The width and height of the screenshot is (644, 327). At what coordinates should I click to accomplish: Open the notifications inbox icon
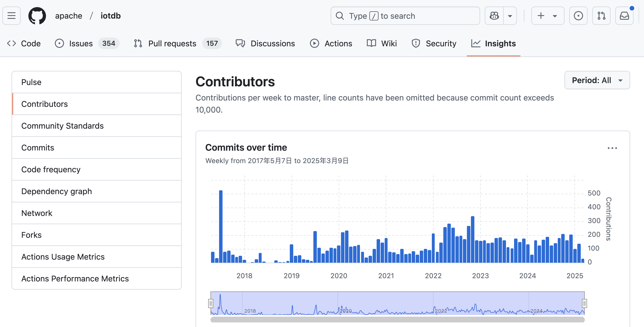coord(624,16)
